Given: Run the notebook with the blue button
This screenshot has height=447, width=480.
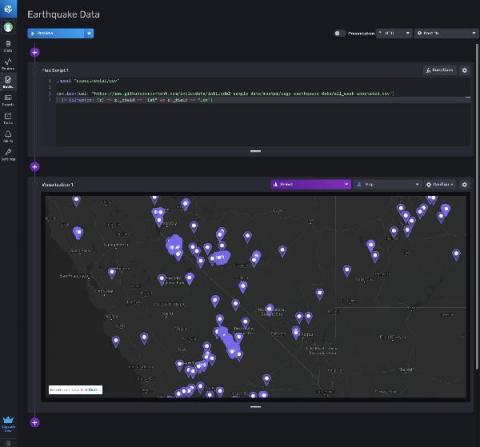Looking at the screenshot, I should (x=56, y=33).
